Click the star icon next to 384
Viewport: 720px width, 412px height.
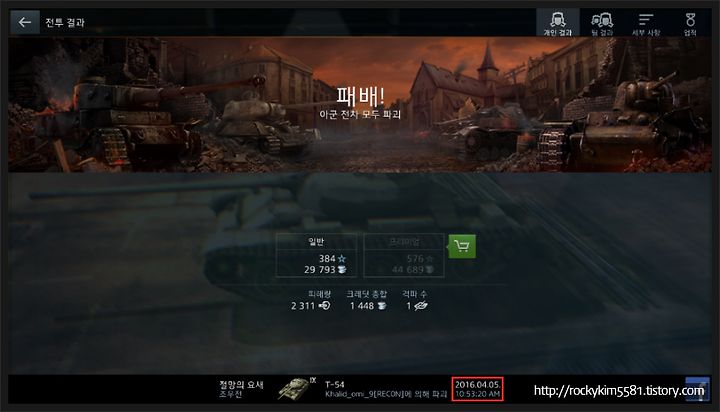tap(342, 259)
